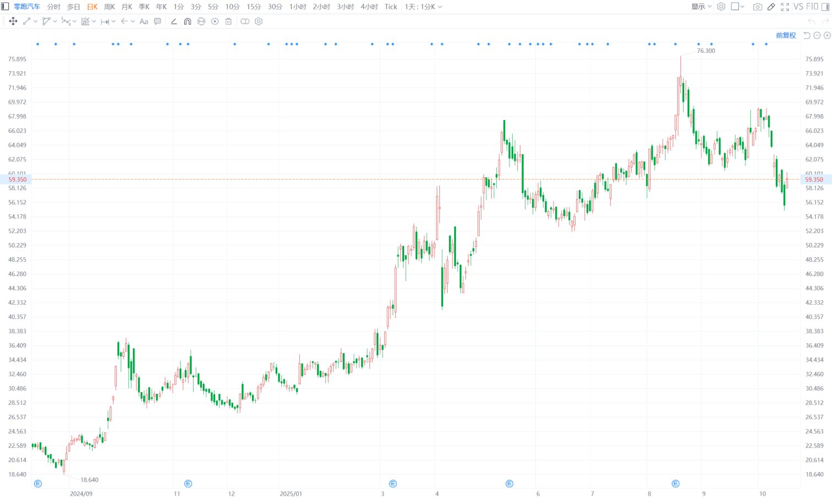Open the line drawing tool dropdown arrow

pos(35,21)
